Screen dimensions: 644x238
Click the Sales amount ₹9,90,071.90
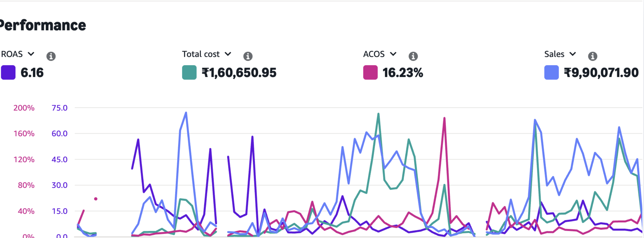(601, 73)
